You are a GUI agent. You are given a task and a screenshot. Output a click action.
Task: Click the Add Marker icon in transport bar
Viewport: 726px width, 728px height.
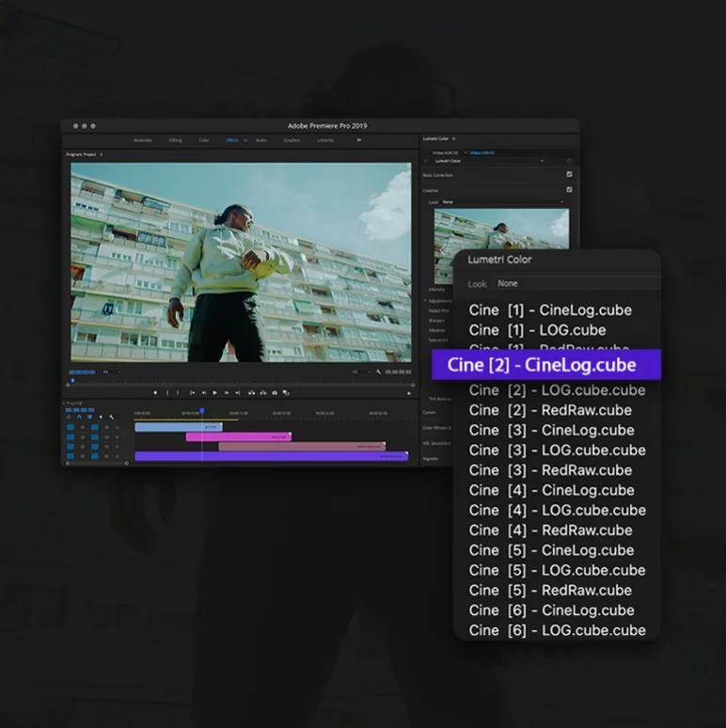pyautogui.click(x=155, y=392)
